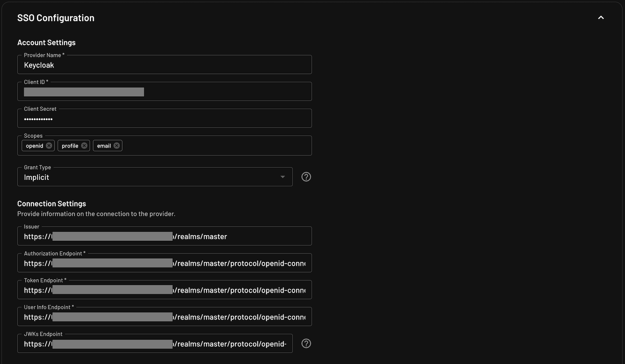Click the Connection Settings heading
This screenshot has height=364, width=625.
coord(52,203)
